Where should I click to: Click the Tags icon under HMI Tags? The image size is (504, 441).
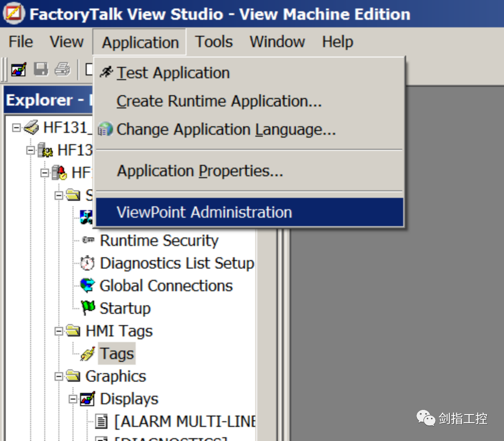coord(88,354)
